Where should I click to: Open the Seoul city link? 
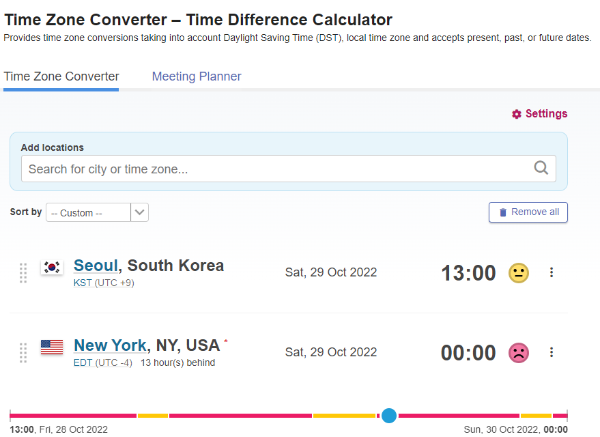click(95, 265)
